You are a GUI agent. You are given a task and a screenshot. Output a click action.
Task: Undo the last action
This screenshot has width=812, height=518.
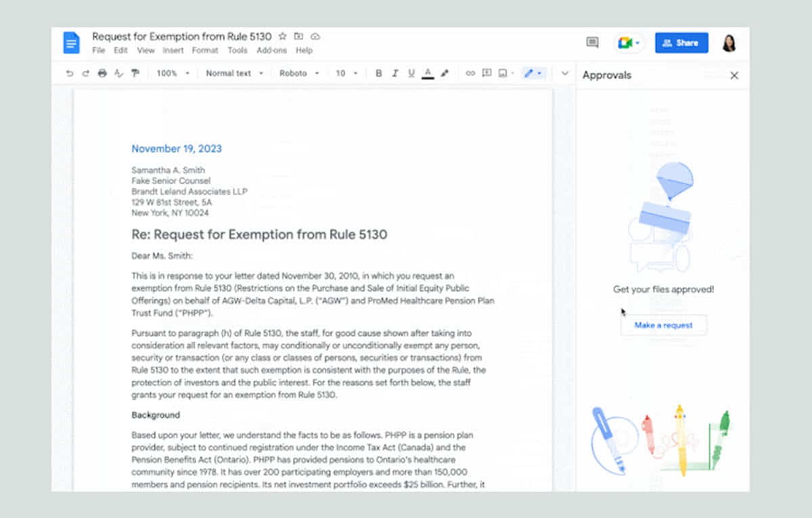[70, 73]
